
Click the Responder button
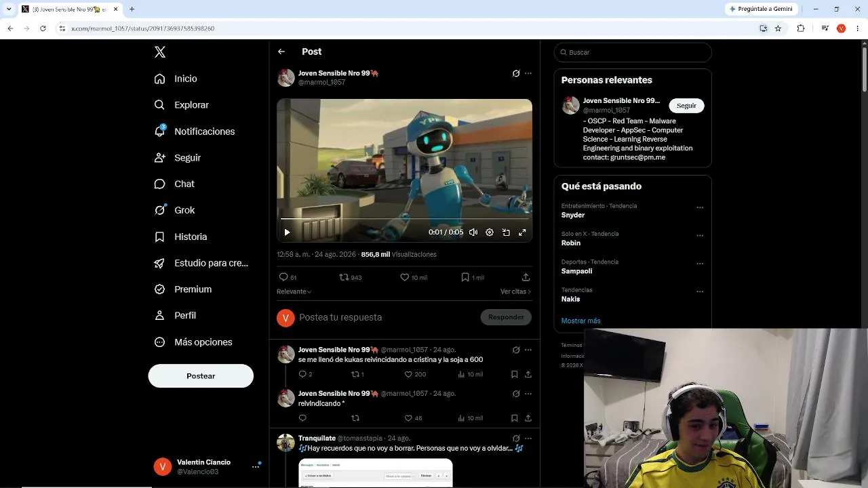coord(506,317)
